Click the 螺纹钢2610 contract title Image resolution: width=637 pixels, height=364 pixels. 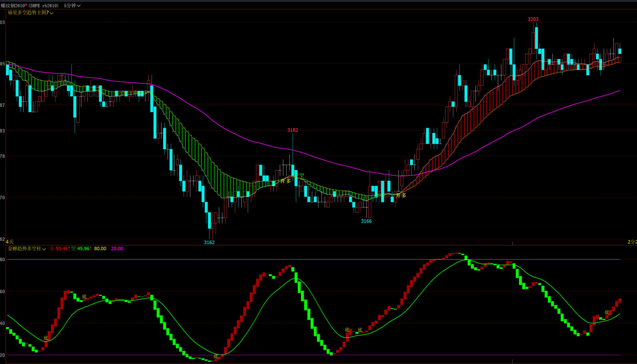click(x=12, y=6)
